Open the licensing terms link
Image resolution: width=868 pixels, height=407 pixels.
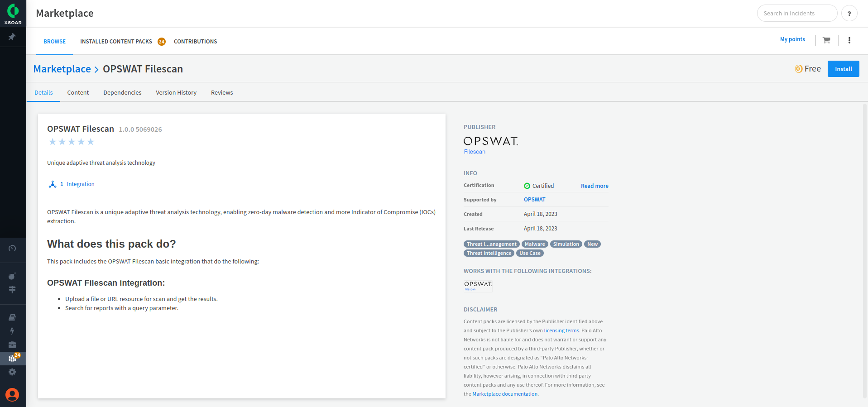(x=561, y=330)
